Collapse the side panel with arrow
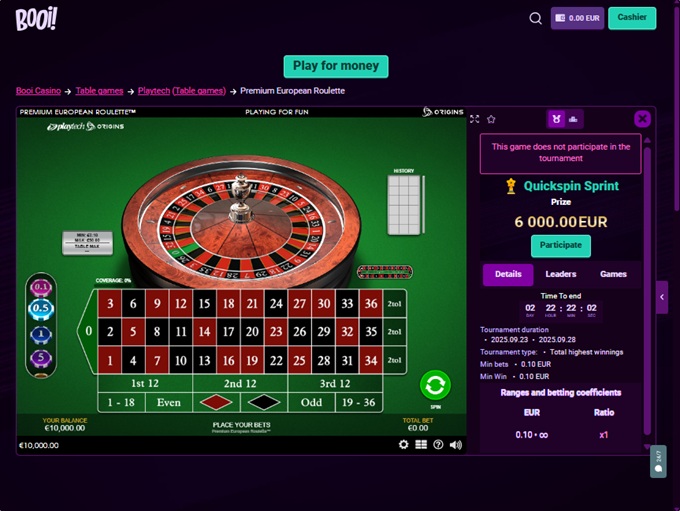 [x=662, y=297]
